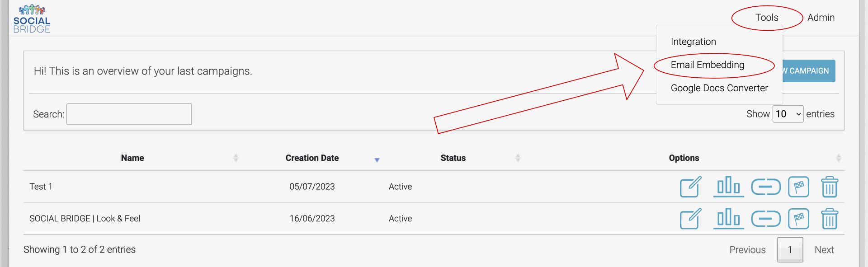Sort table by Status column

[453, 158]
